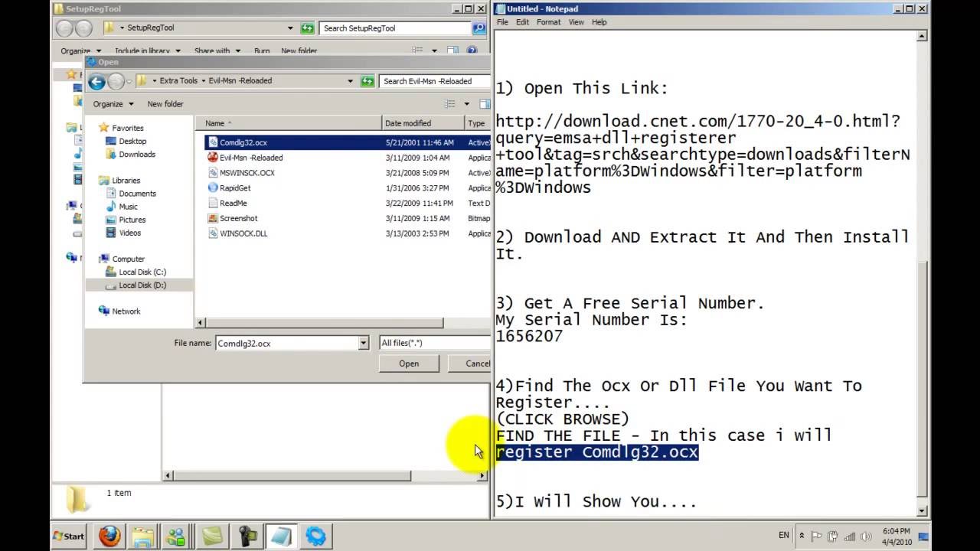Click the Start button

(69, 536)
